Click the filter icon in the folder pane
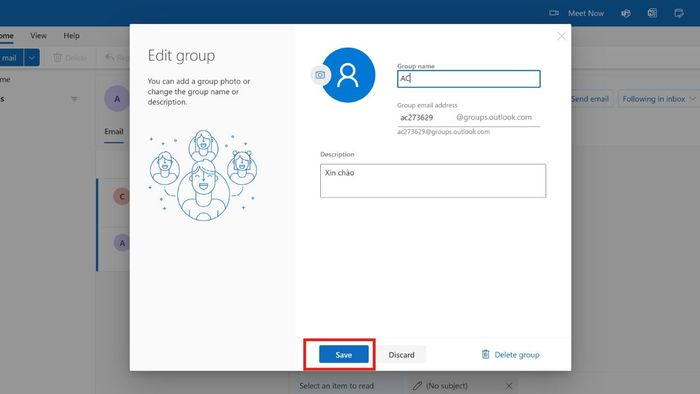 74,99
